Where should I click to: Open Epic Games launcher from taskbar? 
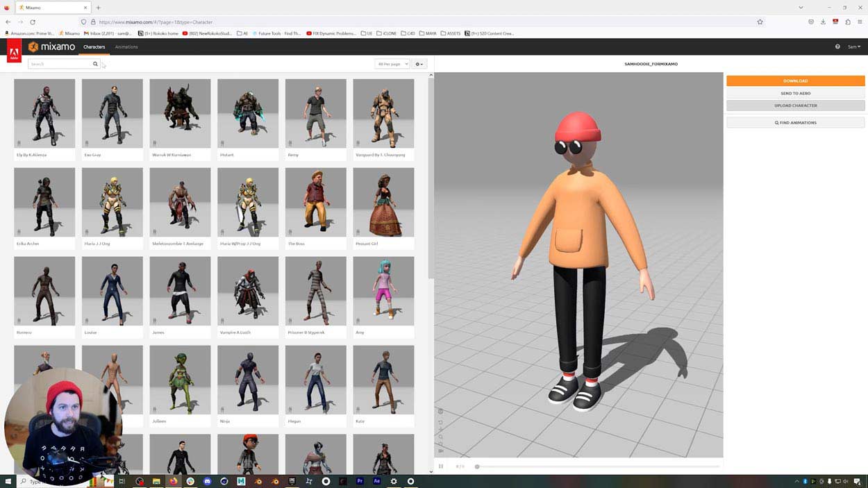[292, 481]
